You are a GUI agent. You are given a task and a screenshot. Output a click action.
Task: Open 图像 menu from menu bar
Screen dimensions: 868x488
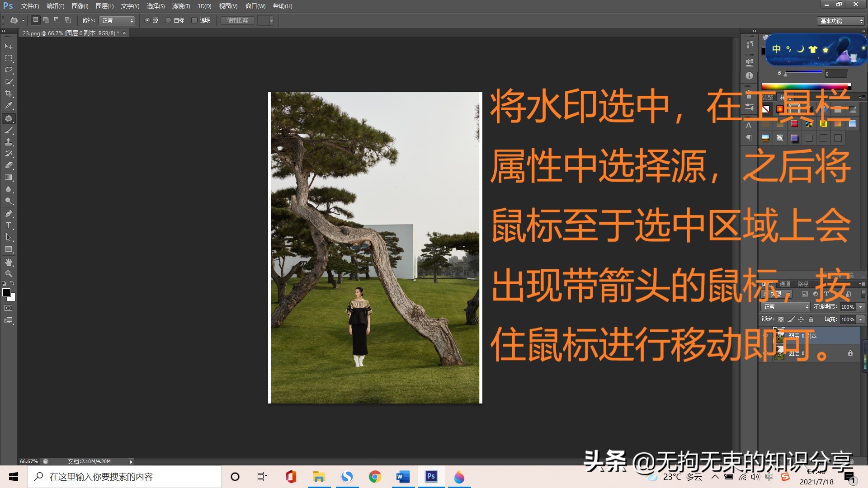pyautogui.click(x=78, y=6)
